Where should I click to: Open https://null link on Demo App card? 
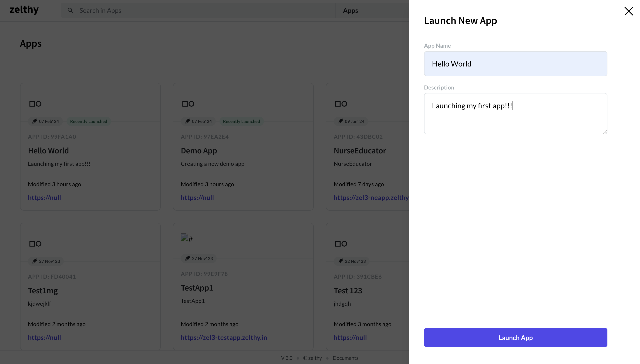coord(197,198)
